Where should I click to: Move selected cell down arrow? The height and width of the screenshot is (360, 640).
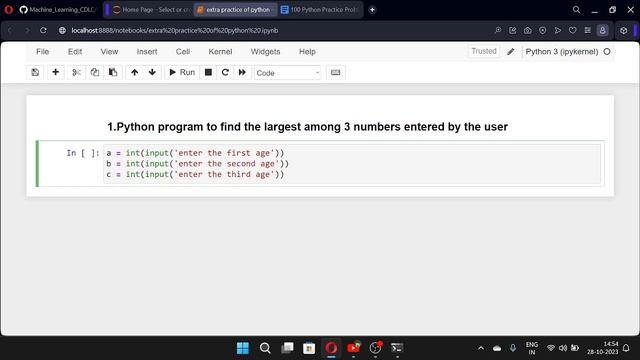[x=152, y=72]
